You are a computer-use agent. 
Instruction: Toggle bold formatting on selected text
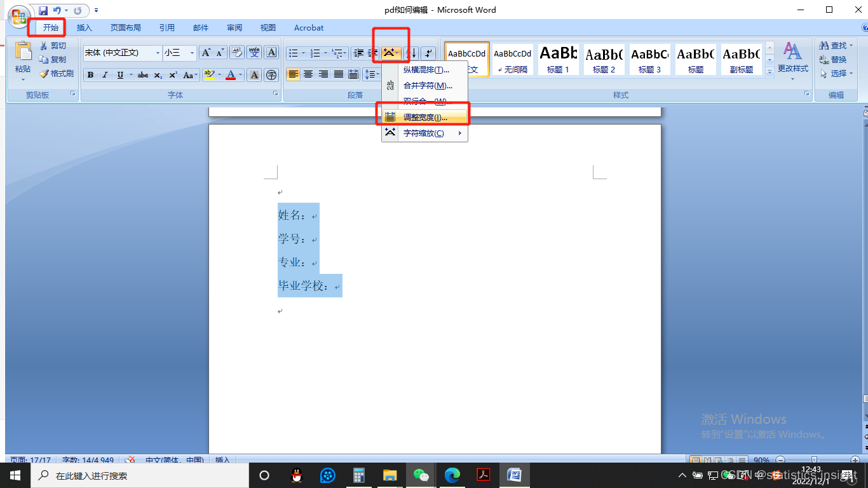91,74
